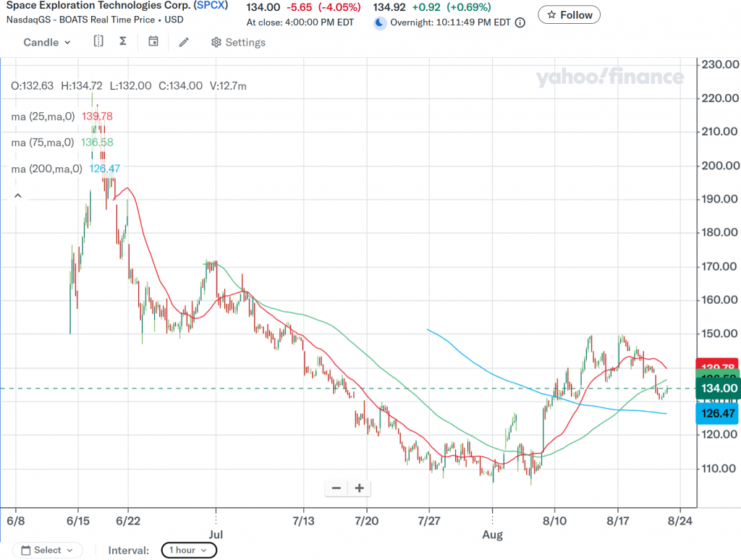
Task: Click the 6/22 date axis label
Action: tap(128, 521)
